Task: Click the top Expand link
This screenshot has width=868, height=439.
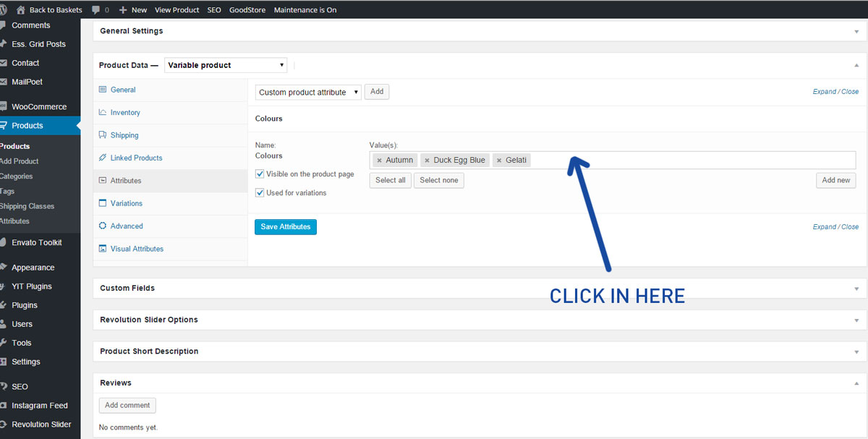Action: pyautogui.click(x=824, y=92)
